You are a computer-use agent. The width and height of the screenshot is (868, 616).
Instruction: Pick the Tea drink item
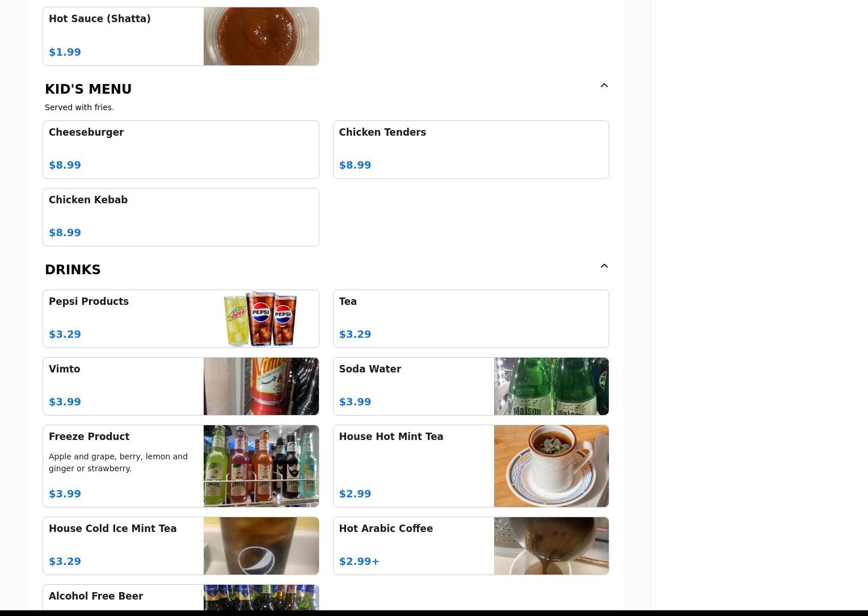click(x=471, y=319)
